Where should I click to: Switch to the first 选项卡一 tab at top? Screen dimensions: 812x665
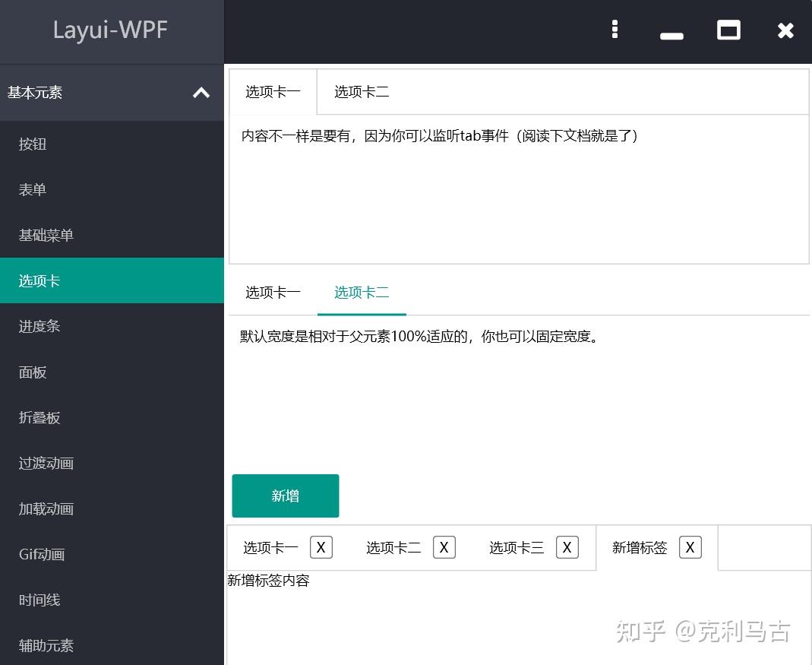[273, 90]
